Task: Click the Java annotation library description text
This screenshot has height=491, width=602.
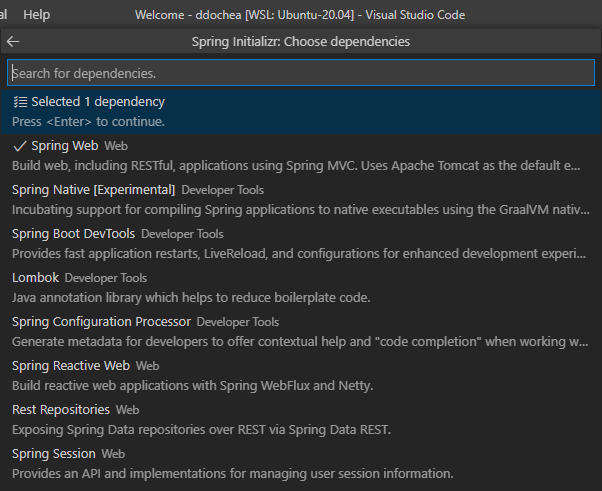Action: coord(191,298)
